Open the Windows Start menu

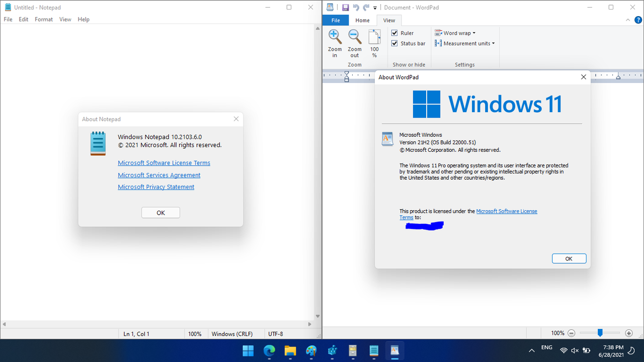click(248, 350)
